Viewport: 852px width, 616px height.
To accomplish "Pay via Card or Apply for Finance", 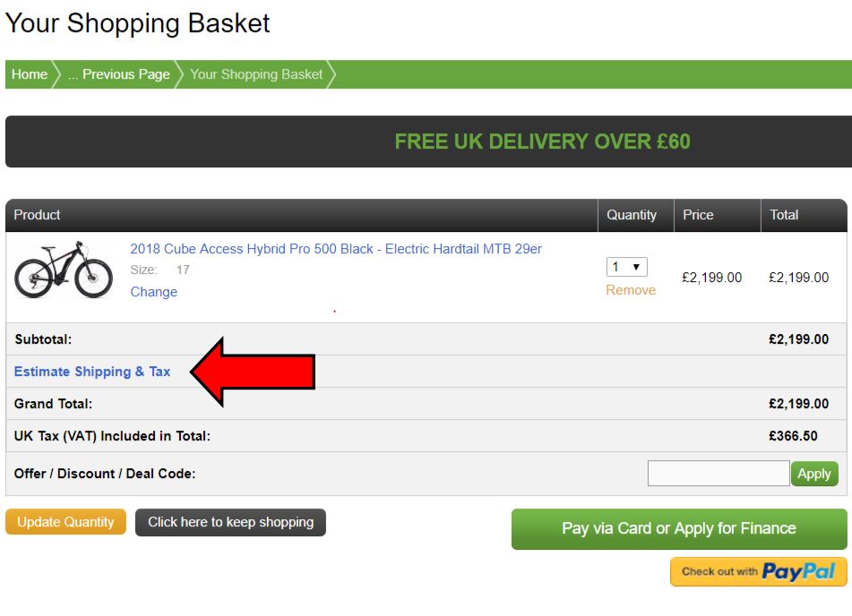I will [678, 528].
